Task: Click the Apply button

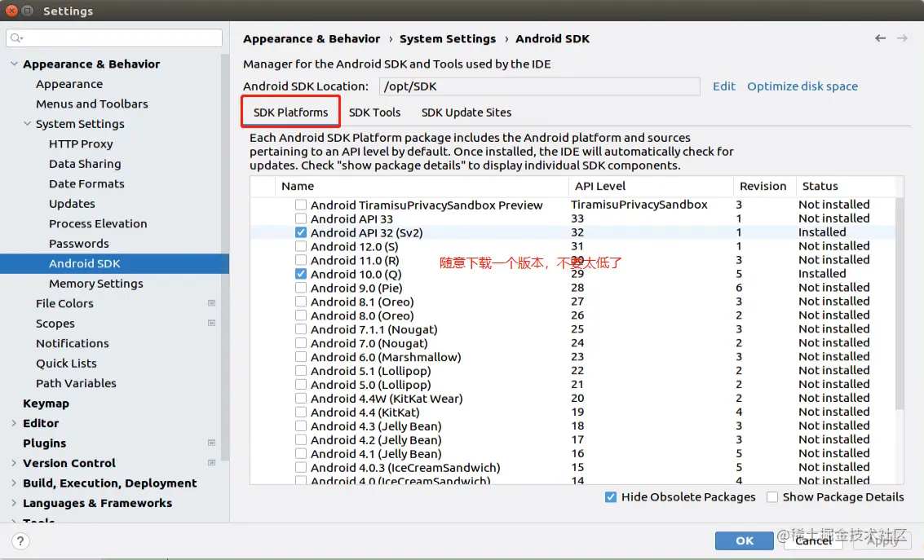Action: (882, 540)
